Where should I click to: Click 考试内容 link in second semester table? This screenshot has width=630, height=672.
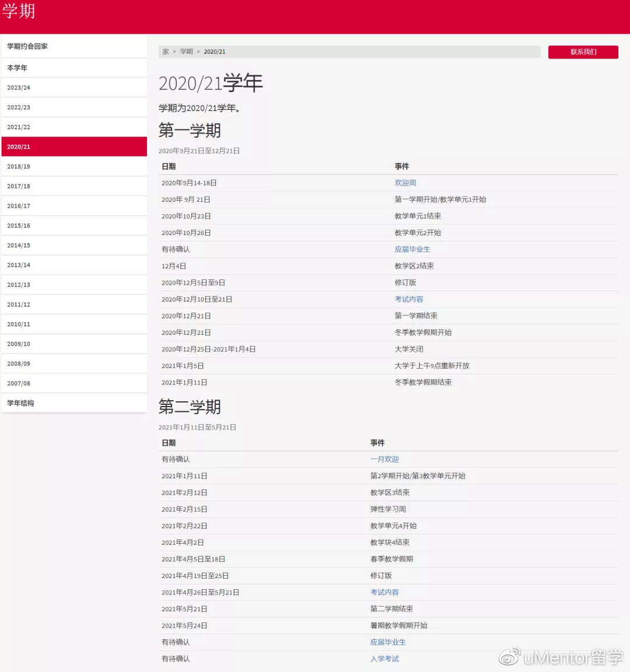tap(384, 592)
